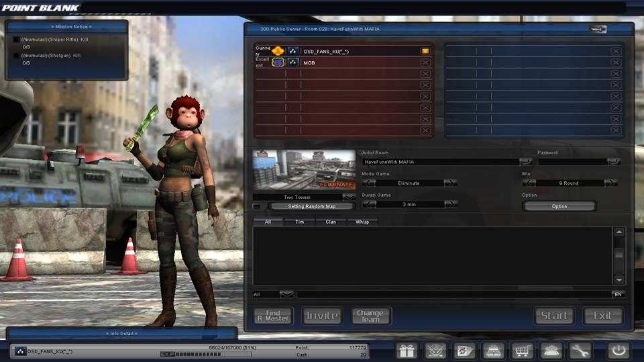
Task: Switch to the Clan chat tab
Action: click(x=331, y=222)
